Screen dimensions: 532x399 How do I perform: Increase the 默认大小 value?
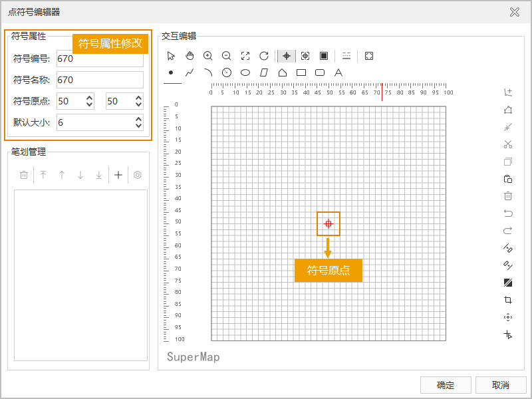pos(138,119)
